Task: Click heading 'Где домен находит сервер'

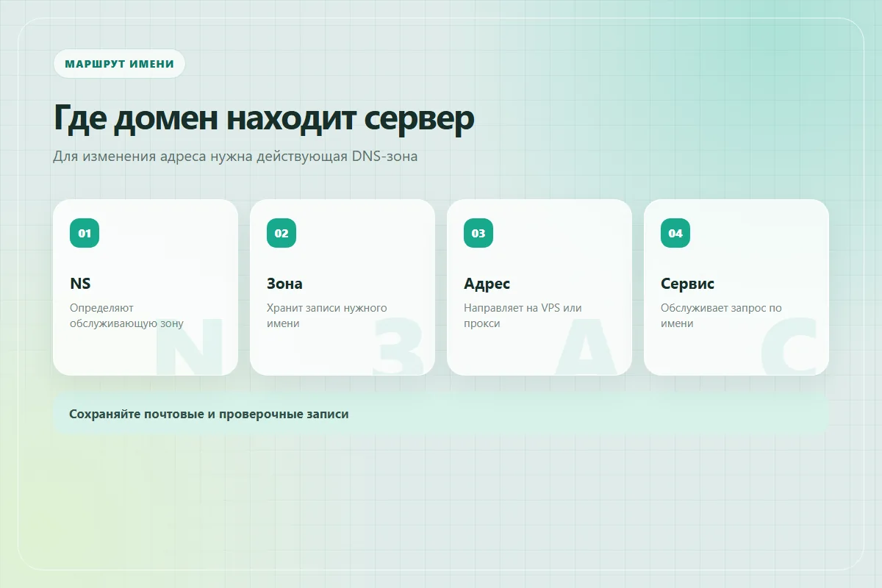Action: 264,118
